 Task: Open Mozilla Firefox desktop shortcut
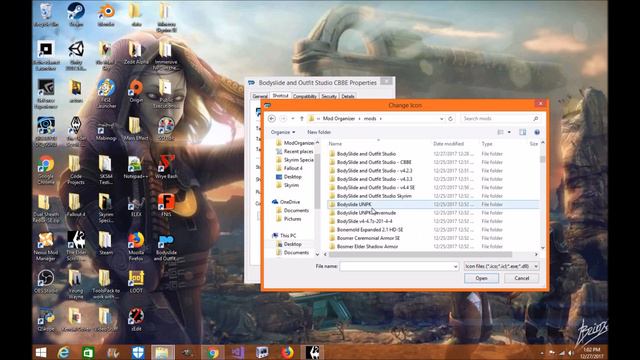pos(136,247)
